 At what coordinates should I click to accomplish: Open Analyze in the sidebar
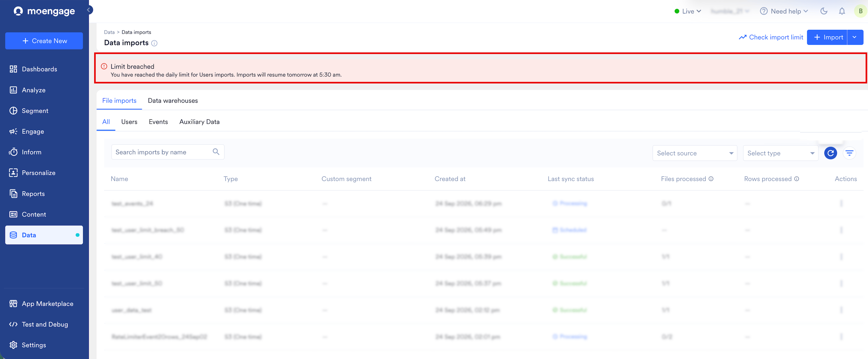(x=44, y=90)
